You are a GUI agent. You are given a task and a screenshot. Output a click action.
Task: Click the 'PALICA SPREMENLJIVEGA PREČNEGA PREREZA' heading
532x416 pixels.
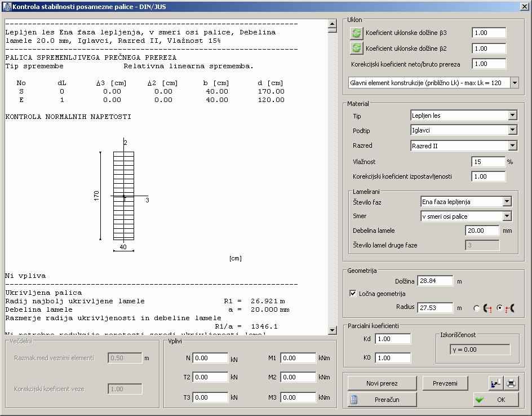coord(91,57)
